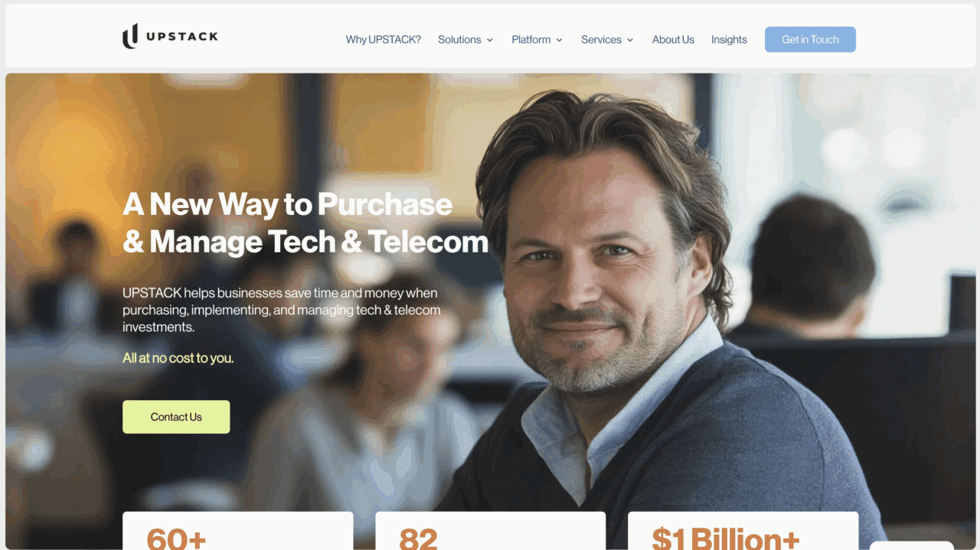The image size is (980, 550).
Task: Expand the Services dropdown arrow
Action: click(630, 40)
